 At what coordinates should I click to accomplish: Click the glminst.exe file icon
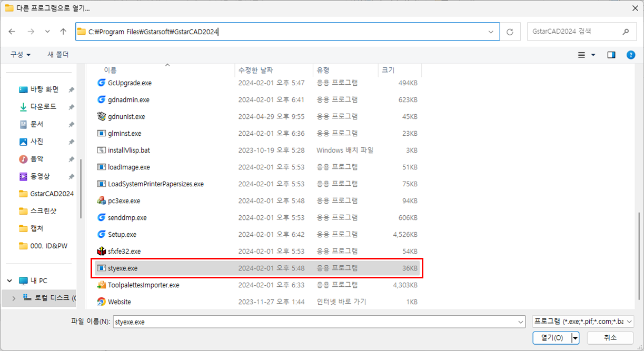click(102, 133)
